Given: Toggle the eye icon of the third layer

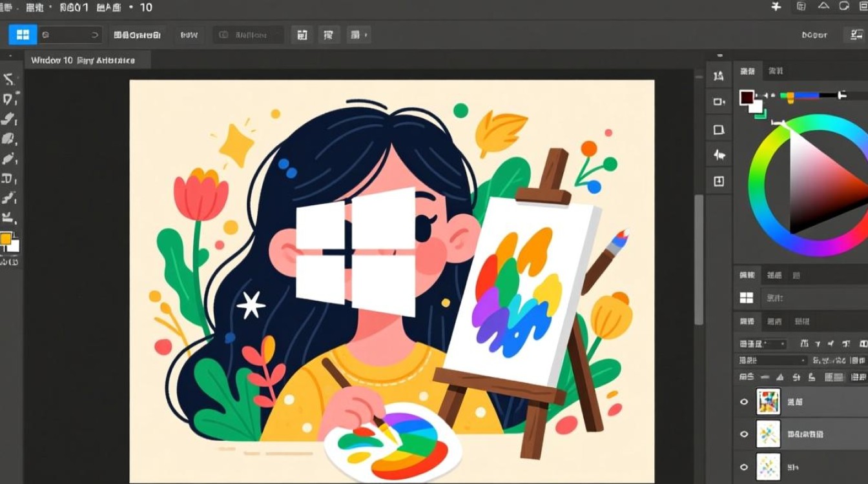Looking at the screenshot, I should pyautogui.click(x=744, y=467).
